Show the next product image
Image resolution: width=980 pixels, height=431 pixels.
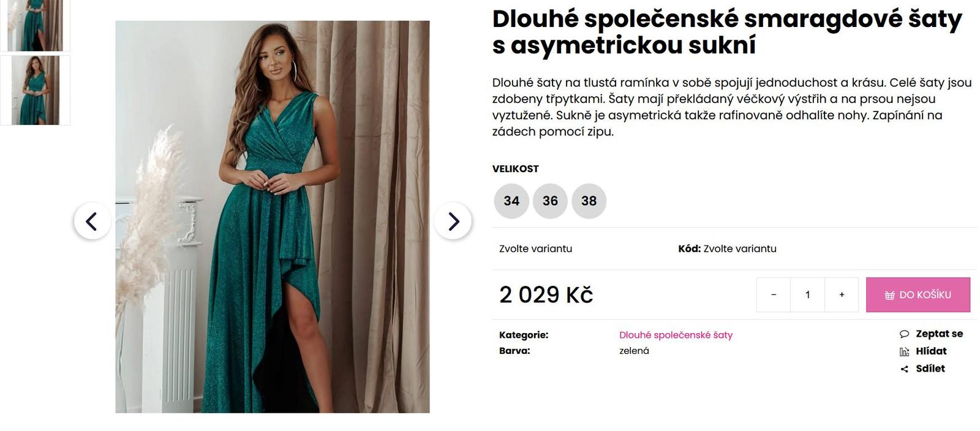coord(453,221)
